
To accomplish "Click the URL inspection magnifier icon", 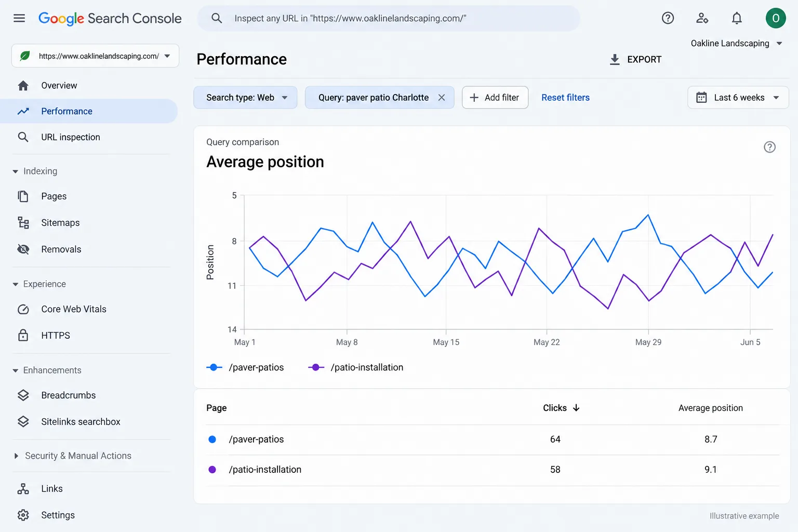I will click(23, 137).
